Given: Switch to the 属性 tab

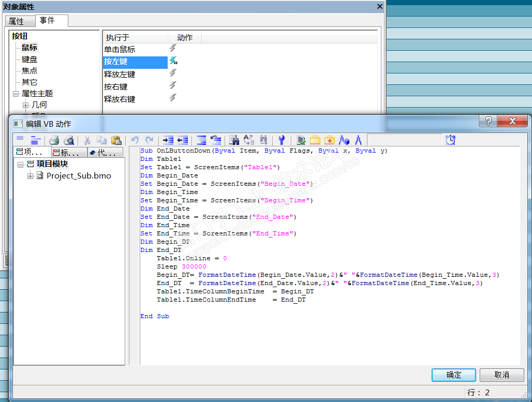Looking at the screenshot, I should (x=17, y=21).
